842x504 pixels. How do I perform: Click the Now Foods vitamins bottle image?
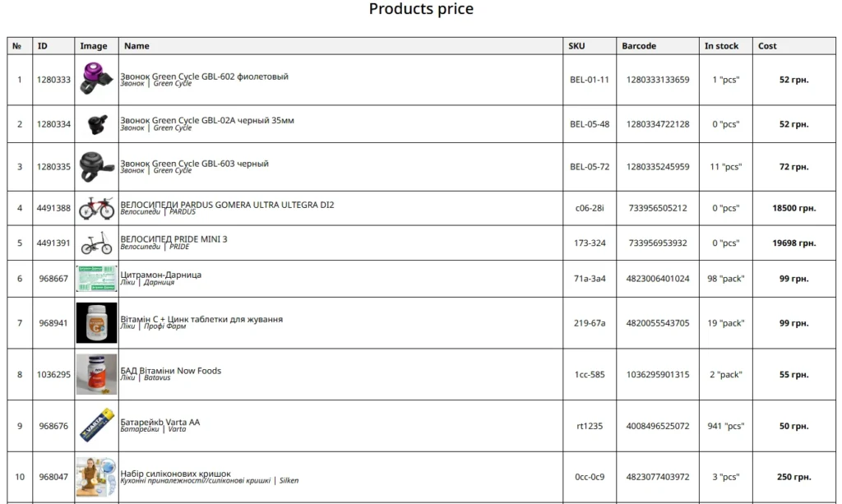97,374
